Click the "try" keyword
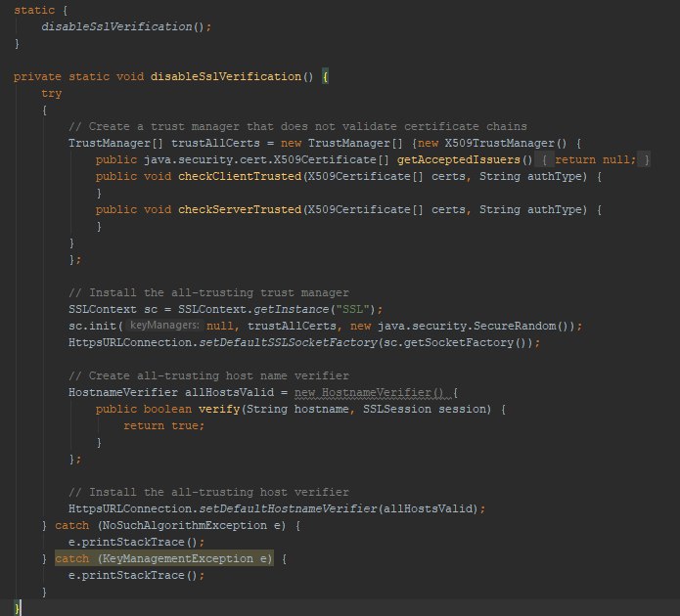The image size is (680, 616). click(51, 94)
